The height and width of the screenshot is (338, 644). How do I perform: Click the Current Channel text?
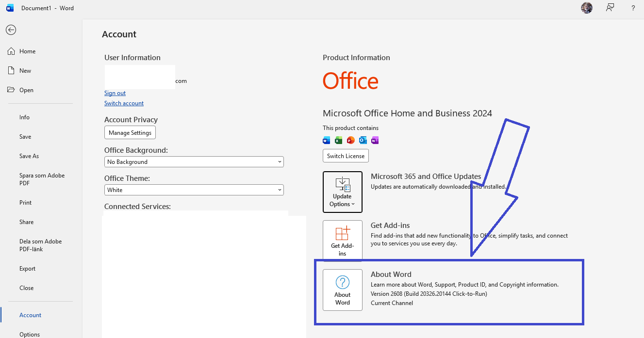[392, 303]
